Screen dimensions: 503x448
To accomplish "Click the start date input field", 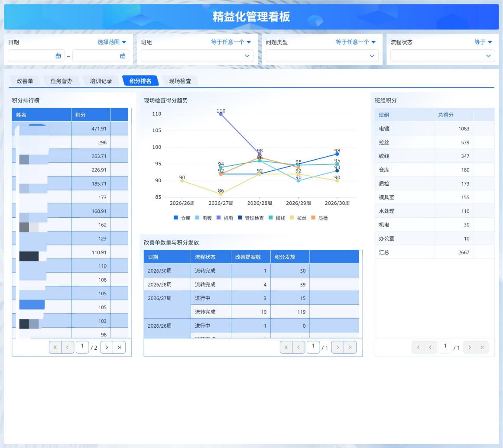I will (36, 56).
